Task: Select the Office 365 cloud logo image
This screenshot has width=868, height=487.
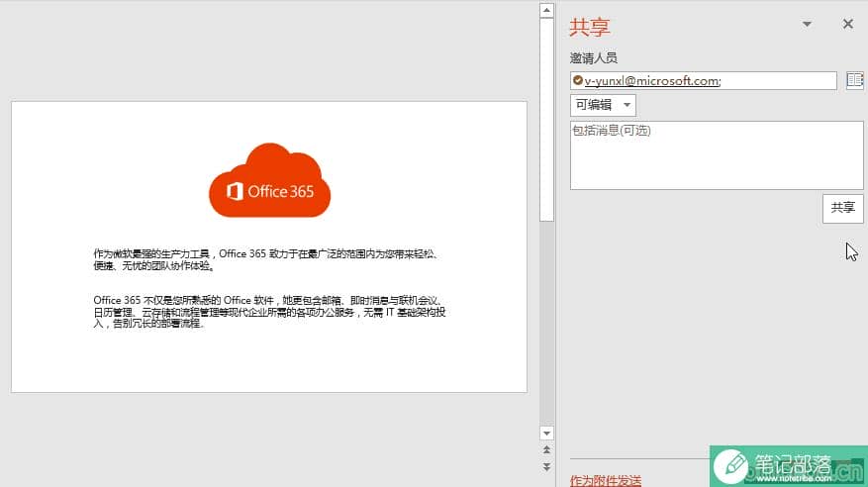Action: [x=269, y=180]
